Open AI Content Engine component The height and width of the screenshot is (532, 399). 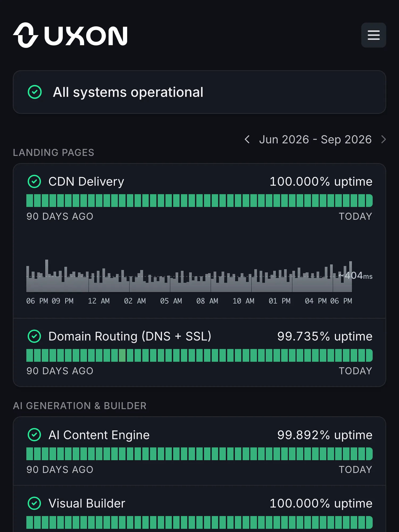point(99,435)
